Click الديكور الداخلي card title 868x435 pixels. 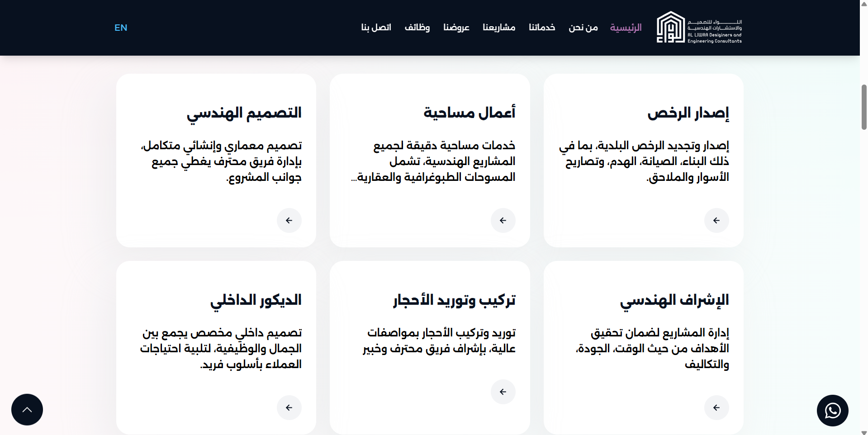click(x=256, y=301)
